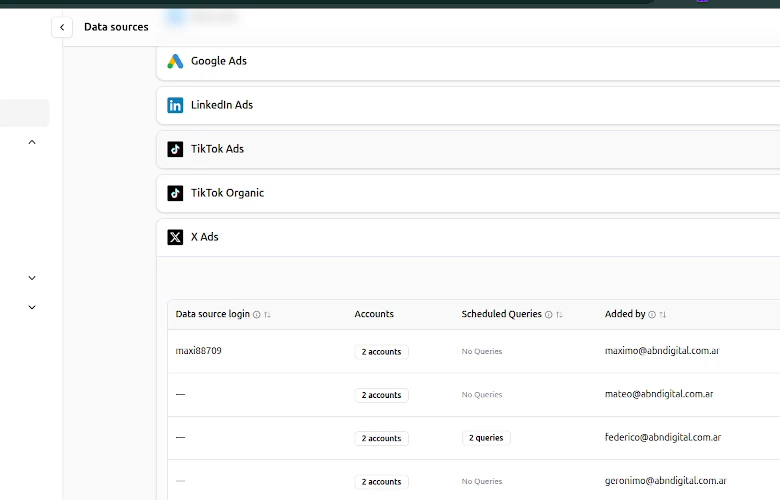
Task: Expand the lower down-chevron section in the sidebar
Action: [x=32, y=307]
